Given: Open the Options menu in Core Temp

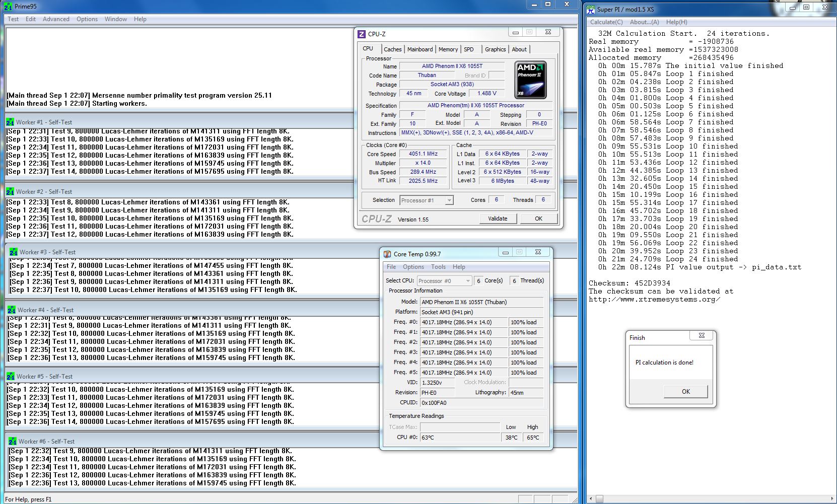Looking at the screenshot, I should 413,267.
